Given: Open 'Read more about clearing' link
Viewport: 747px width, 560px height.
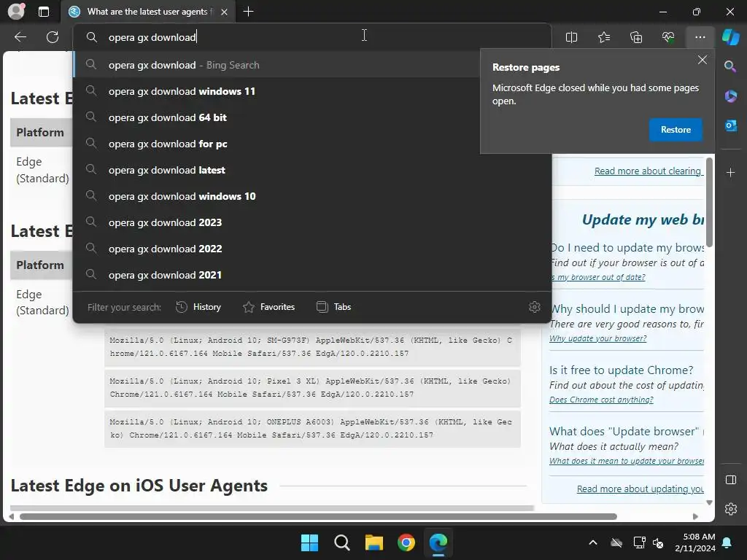Looking at the screenshot, I should pos(649,171).
